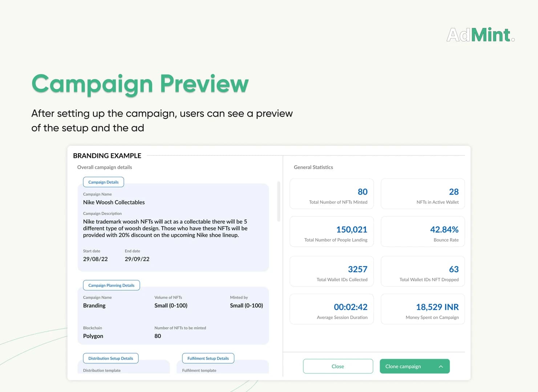Click the start date 29/08/22 field
538x392 pixels.
[x=95, y=259]
